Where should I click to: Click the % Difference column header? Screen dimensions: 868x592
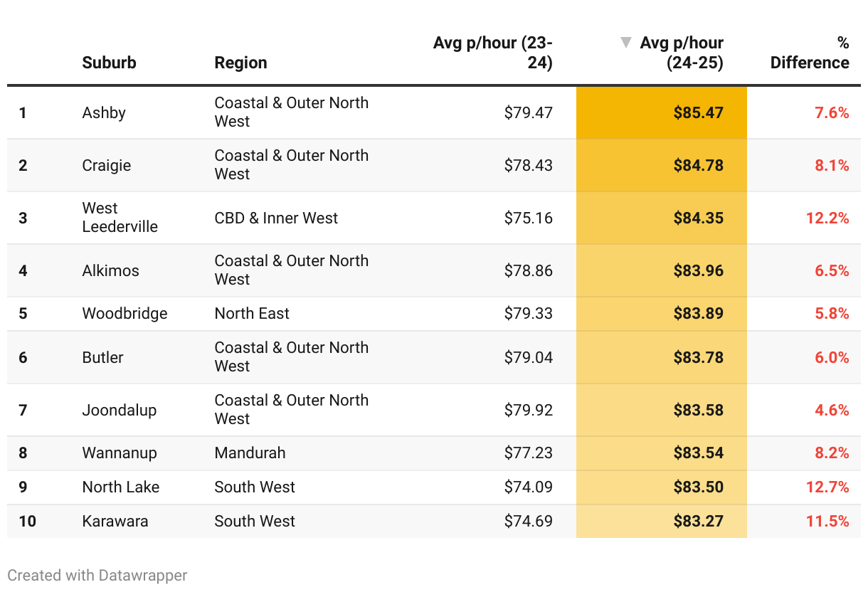point(810,53)
